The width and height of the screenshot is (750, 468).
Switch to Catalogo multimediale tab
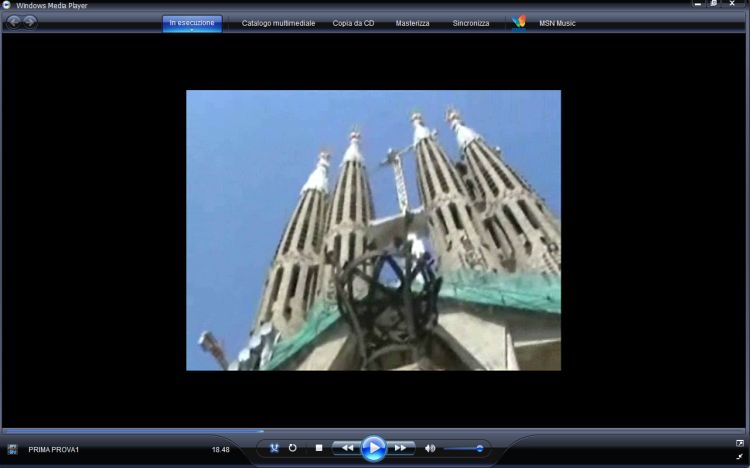(277, 23)
